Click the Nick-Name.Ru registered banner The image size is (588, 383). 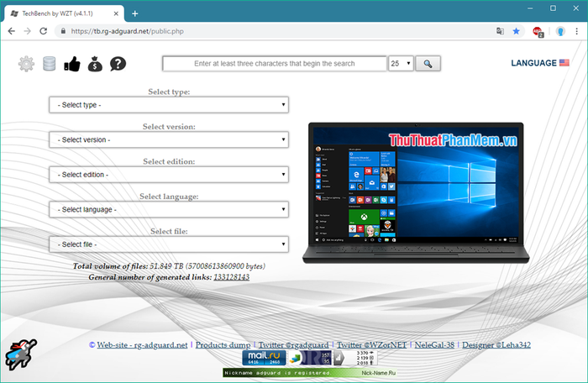(x=310, y=372)
